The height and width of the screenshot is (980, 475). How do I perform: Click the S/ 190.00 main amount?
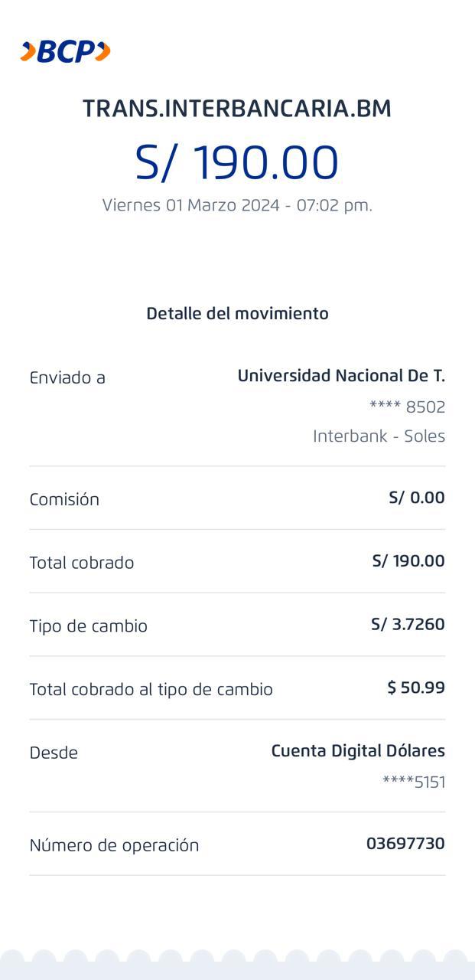click(x=237, y=162)
